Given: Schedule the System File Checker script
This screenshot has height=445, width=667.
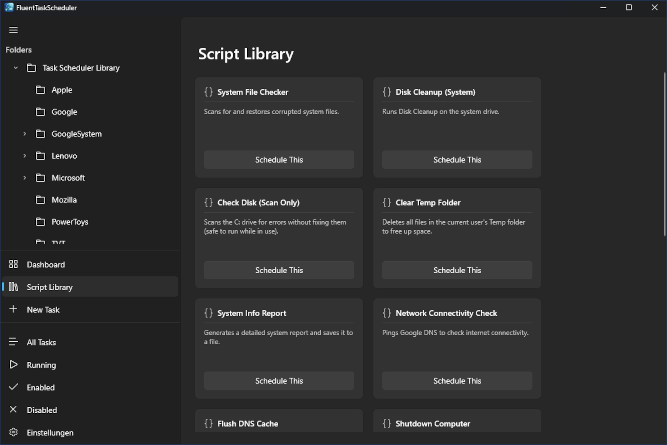Looking at the screenshot, I should (x=279, y=160).
